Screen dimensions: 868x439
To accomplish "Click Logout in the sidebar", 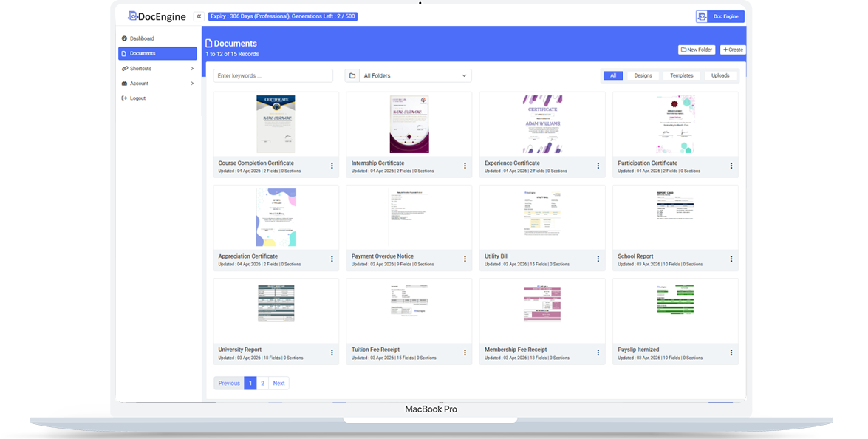I will (x=137, y=98).
